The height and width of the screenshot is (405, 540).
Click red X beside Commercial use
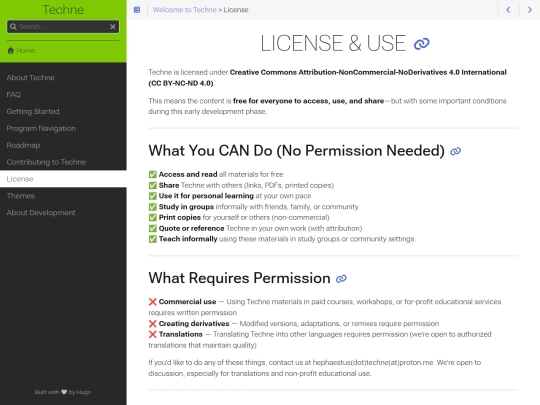tap(153, 302)
